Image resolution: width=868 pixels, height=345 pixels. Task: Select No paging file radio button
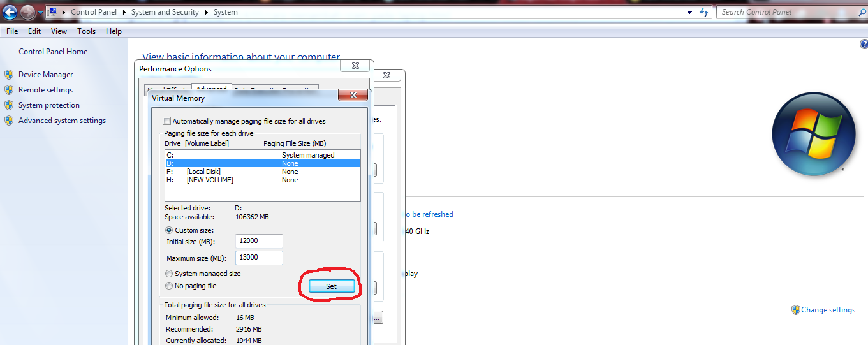click(x=169, y=286)
